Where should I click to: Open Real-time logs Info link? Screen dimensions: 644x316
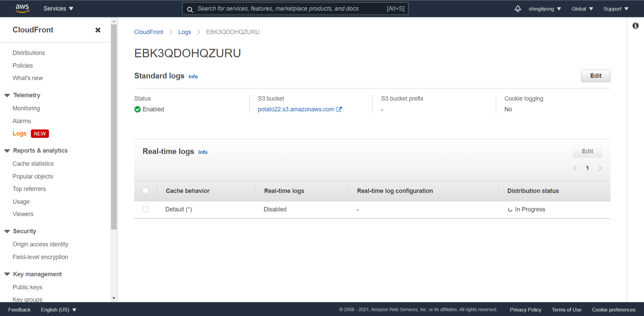click(203, 152)
